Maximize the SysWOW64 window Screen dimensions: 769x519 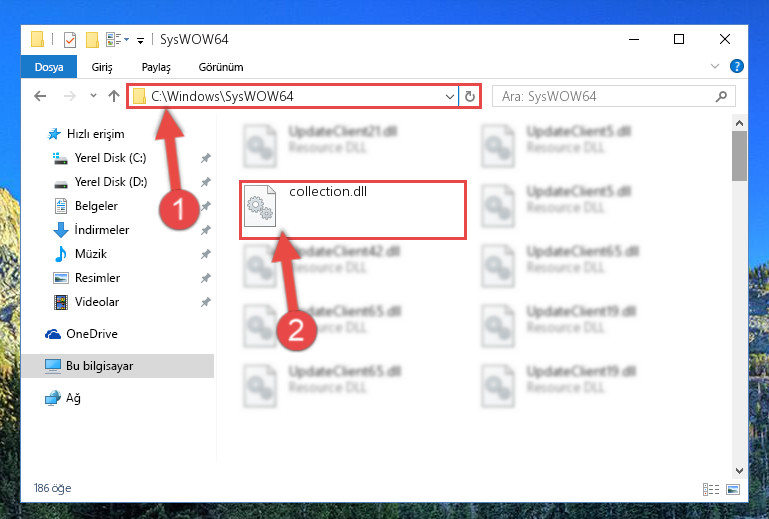pyautogui.click(x=679, y=39)
